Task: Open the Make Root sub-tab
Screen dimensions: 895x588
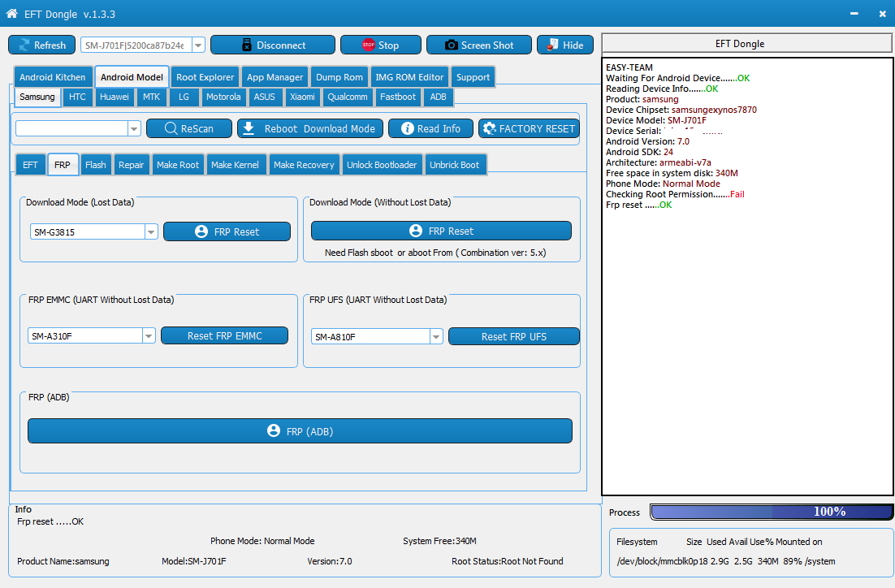Action: click(178, 165)
